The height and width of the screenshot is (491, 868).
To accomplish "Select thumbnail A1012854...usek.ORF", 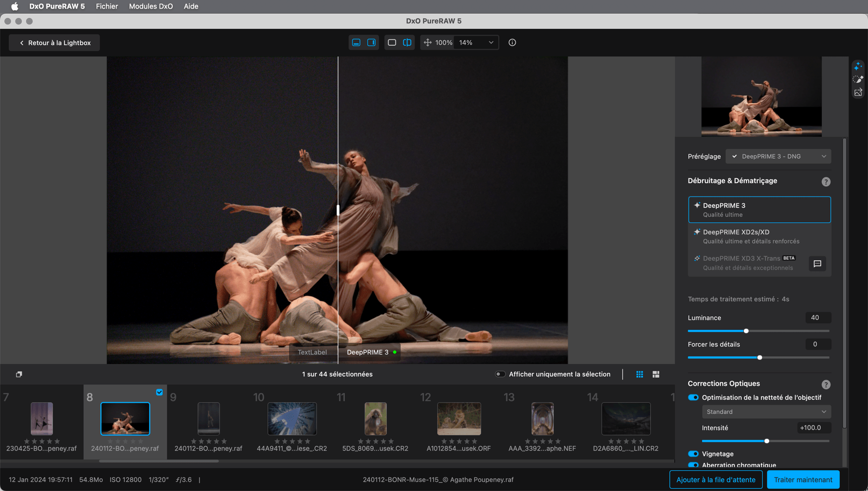I will [x=459, y=419].
